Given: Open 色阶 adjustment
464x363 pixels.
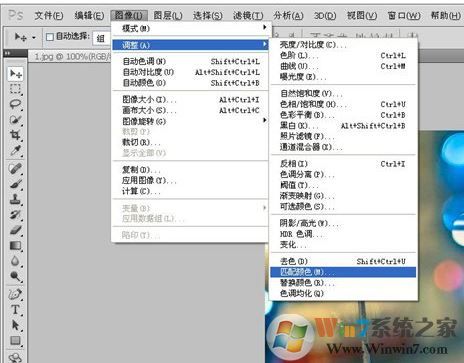Looking at the screenshot, I should (x=343, y=55).
